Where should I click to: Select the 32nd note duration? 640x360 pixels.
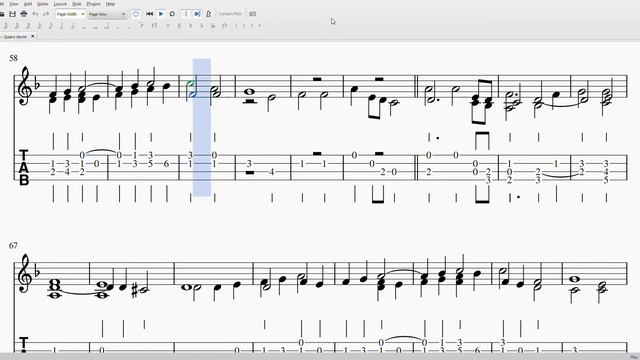27,26
